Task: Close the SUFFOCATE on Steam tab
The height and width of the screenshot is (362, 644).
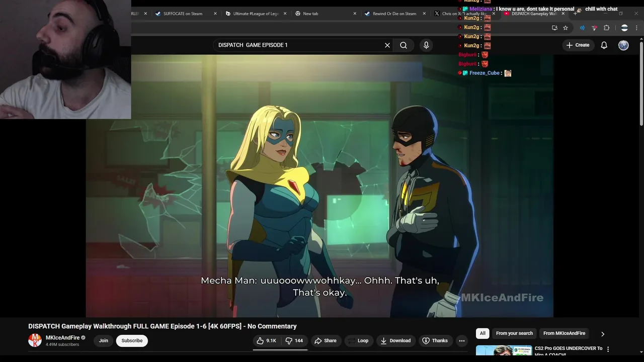Action: coord(215,14)
